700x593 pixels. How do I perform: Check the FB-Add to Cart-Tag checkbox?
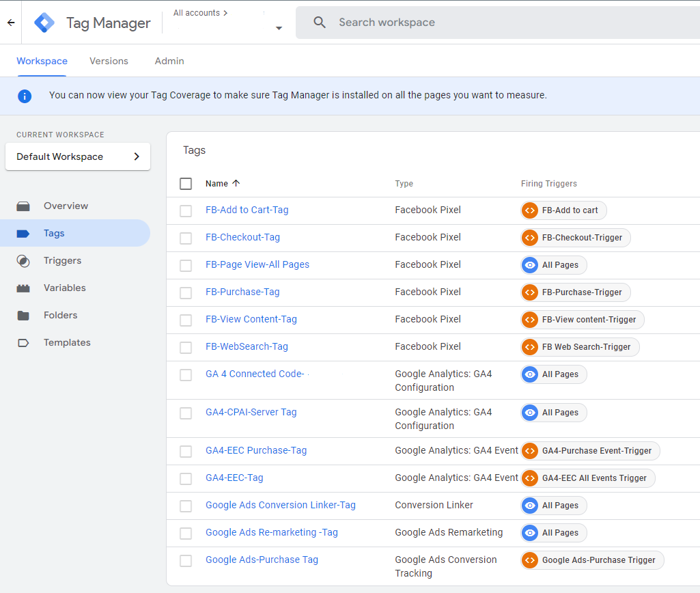[186, 211]
